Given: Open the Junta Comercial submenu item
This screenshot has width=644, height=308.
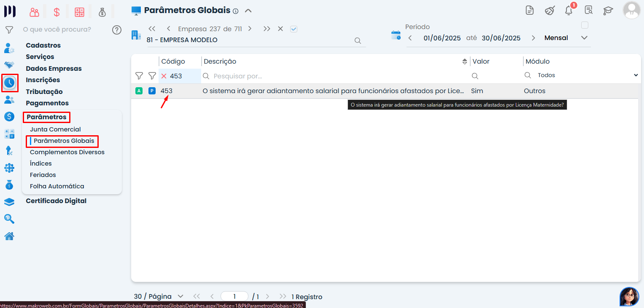Looking at the screenshot, I should [55, 129].
